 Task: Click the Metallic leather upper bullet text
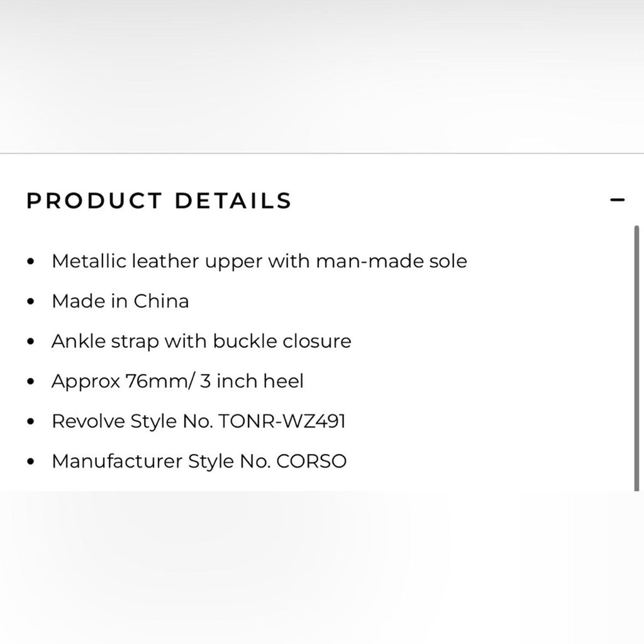coord(260,260)
